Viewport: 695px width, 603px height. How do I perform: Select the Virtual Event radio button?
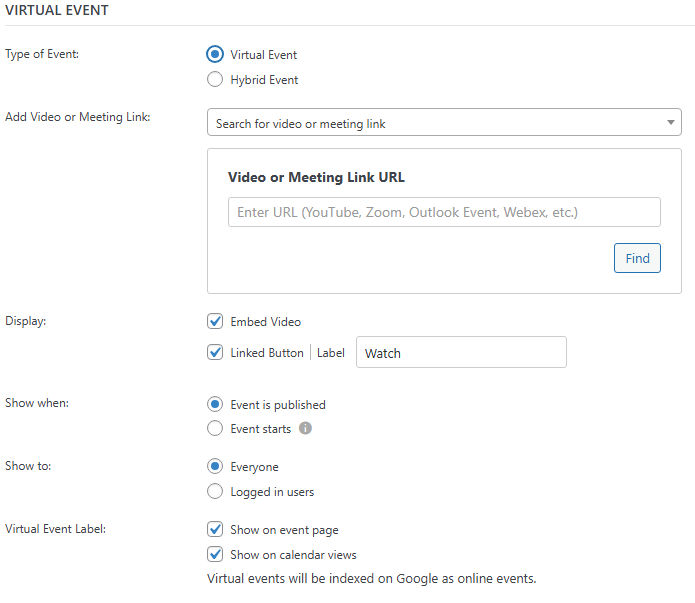[214, 55]
